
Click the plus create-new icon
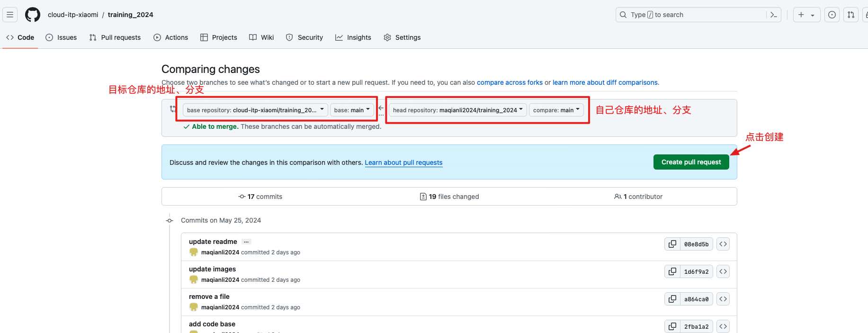(x=801, y=15)
